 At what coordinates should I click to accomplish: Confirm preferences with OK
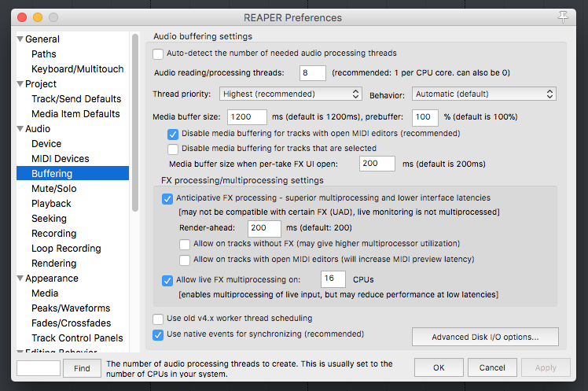point(439,367)
